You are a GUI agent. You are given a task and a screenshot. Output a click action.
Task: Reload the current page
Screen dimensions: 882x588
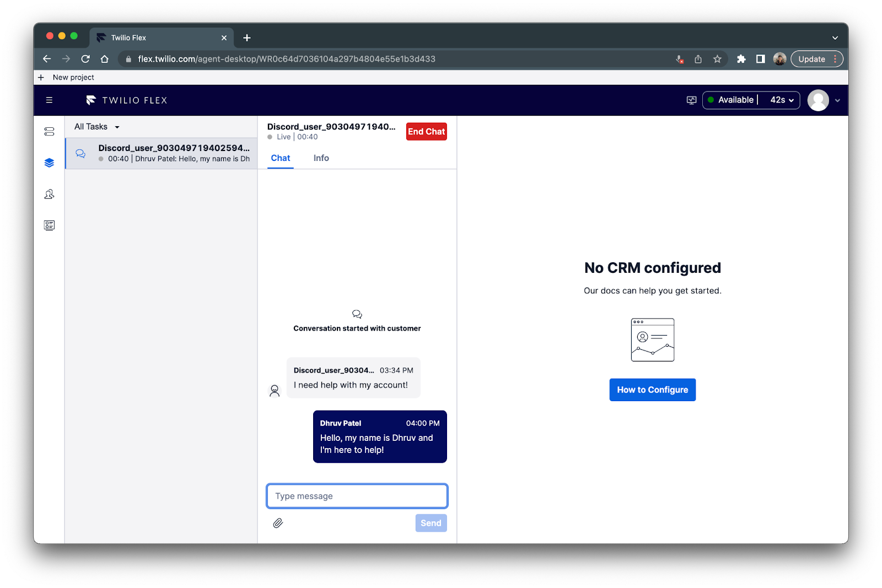pos(85,59)
